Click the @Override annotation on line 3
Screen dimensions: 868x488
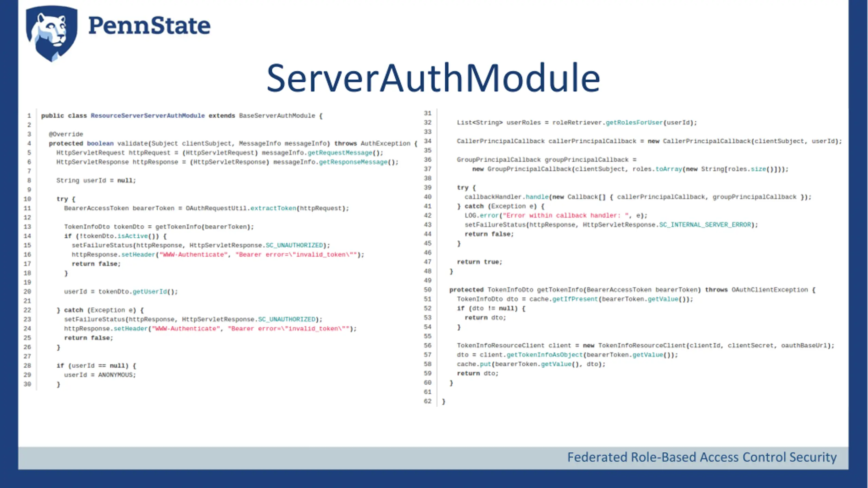[x=66, y=134]
